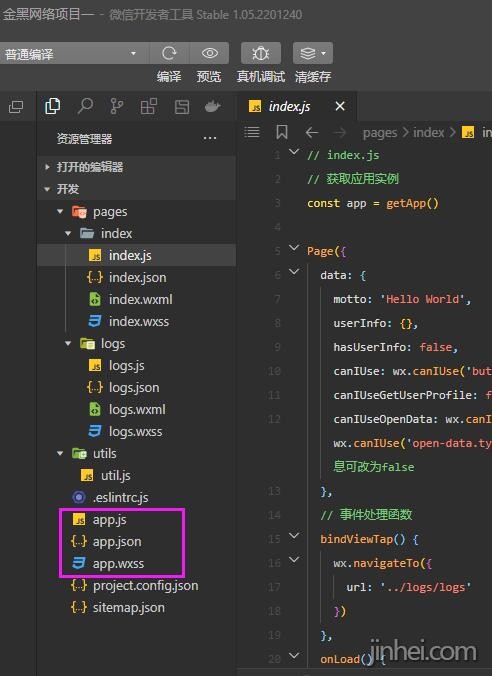Image resolution: width=492 pixels, height=676 pixels.
Task: Fold the Page block at line 5
Action: (x=294, y=248)
